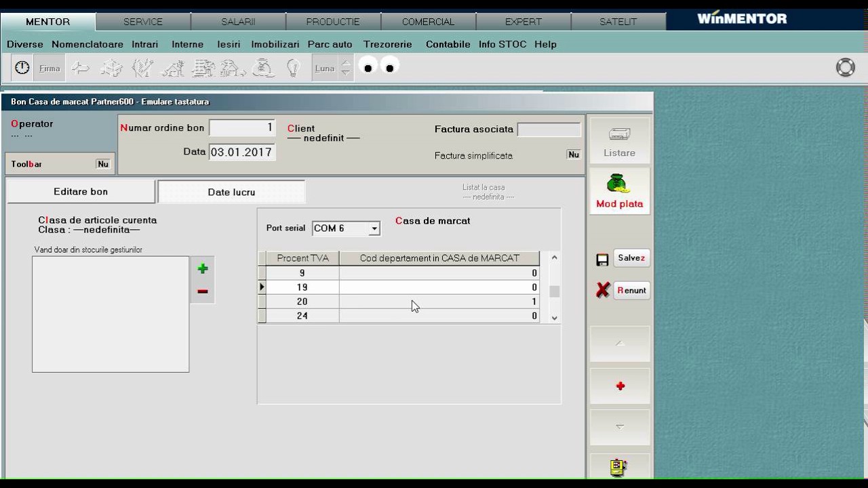Open the Intrari menu
The image size is (868, 488).
point(145,44)
